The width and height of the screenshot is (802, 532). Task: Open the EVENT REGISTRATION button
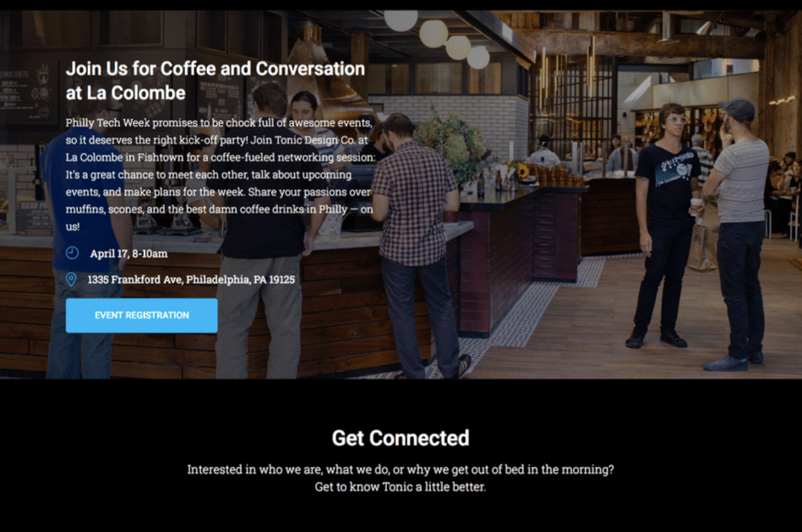[x=142, y=315]
